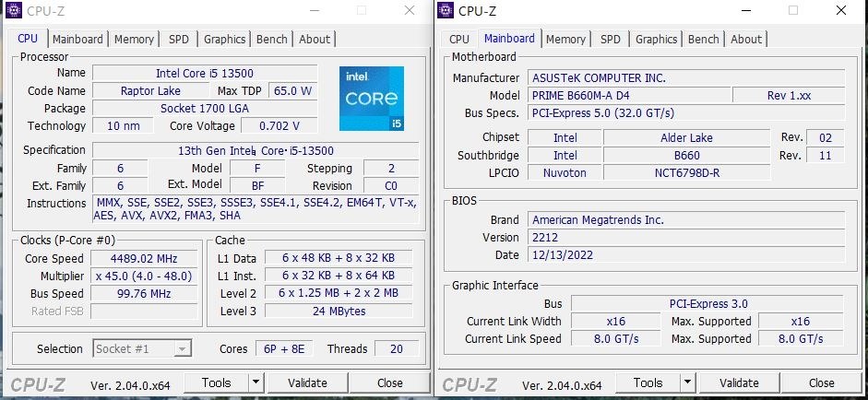
Task: Click the empty Rated FSB field
Action: [x=144, y=312]
